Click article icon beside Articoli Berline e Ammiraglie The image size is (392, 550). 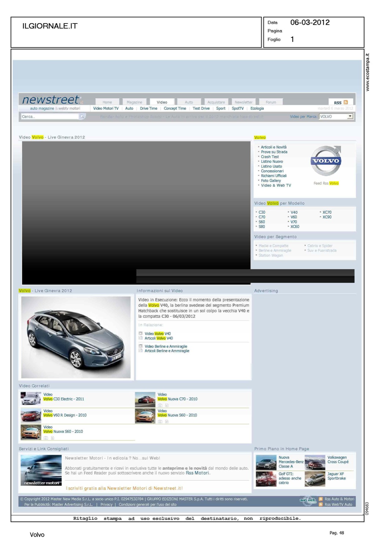point(140,351)
